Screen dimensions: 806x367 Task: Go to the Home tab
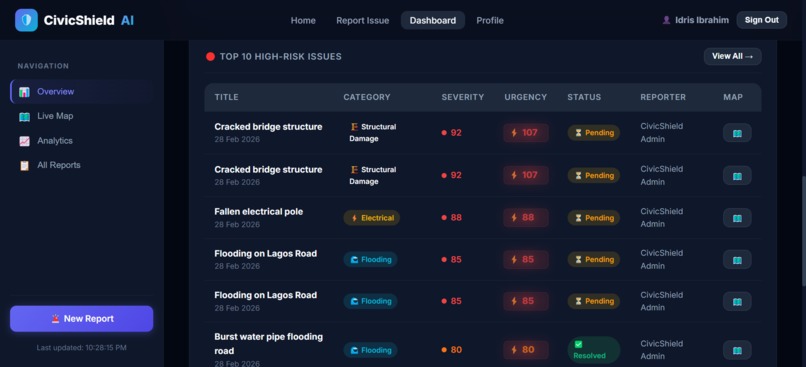303,21
